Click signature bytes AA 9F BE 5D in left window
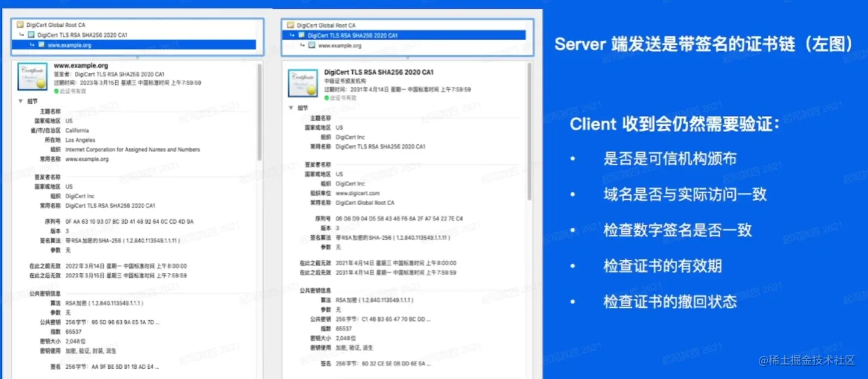This screenshot has width=868, height=379. (x=112, y=366)
